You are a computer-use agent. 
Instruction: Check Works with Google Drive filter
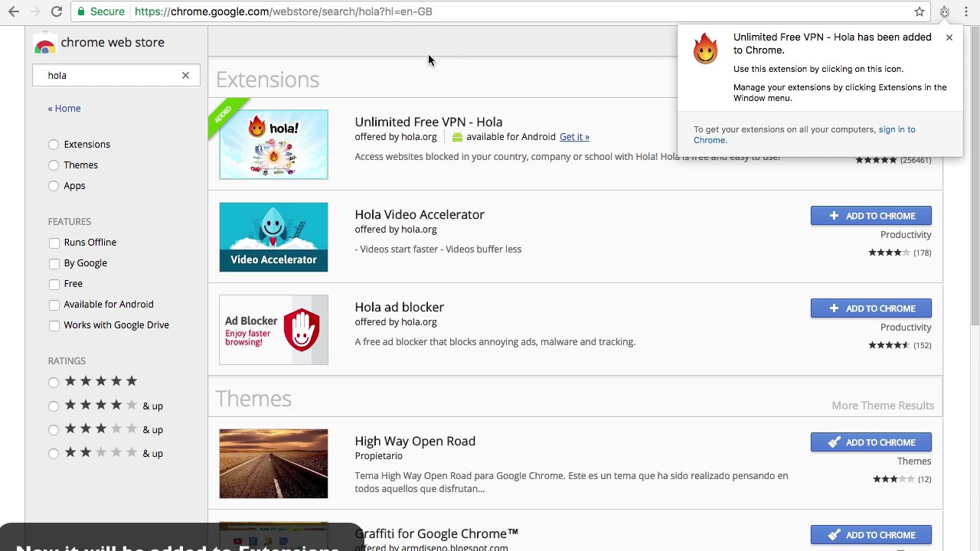click(x=54, y=325)
